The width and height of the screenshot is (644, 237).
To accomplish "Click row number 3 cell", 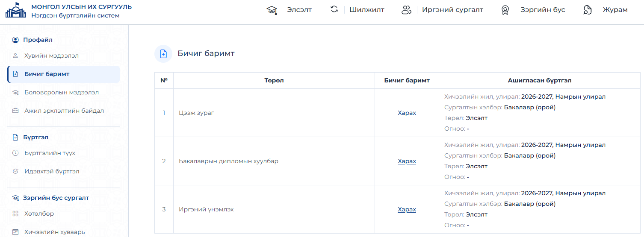I will 164,209.
